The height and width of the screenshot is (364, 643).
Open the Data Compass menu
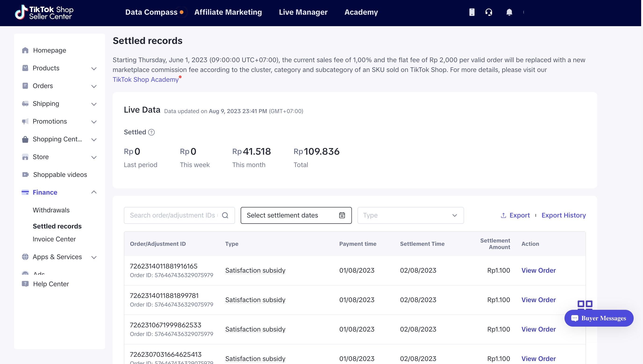[151, 12]
